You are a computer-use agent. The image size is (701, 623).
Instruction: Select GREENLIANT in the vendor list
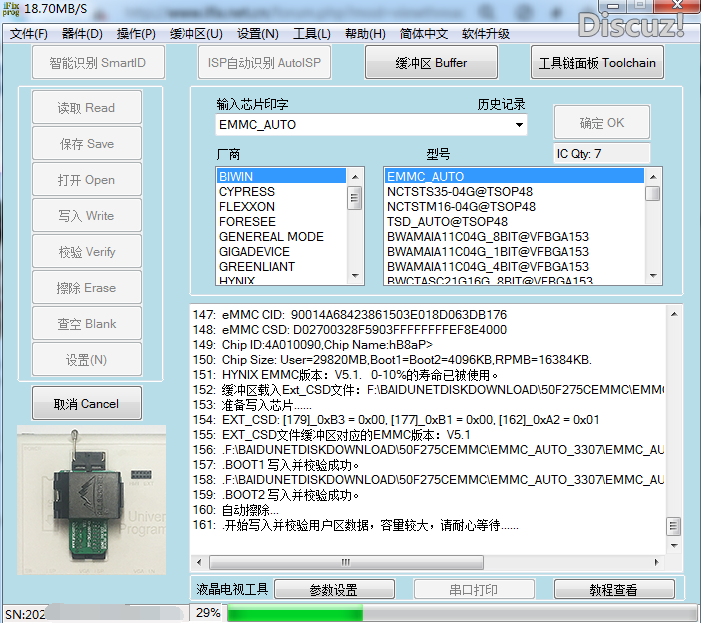(281, 266)
